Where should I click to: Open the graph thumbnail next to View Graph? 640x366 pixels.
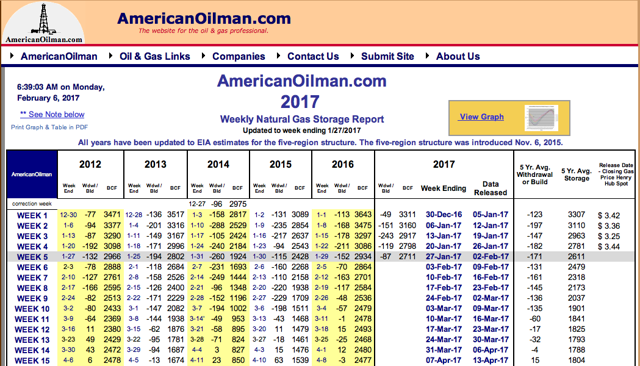[541, 118]
